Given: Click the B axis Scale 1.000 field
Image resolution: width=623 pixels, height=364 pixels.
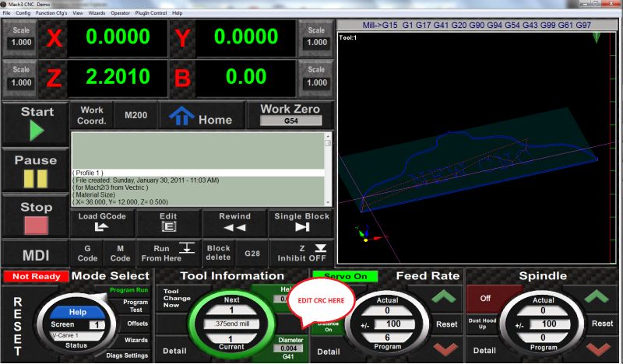Looking at the screenshot, I should click(317, 82).
